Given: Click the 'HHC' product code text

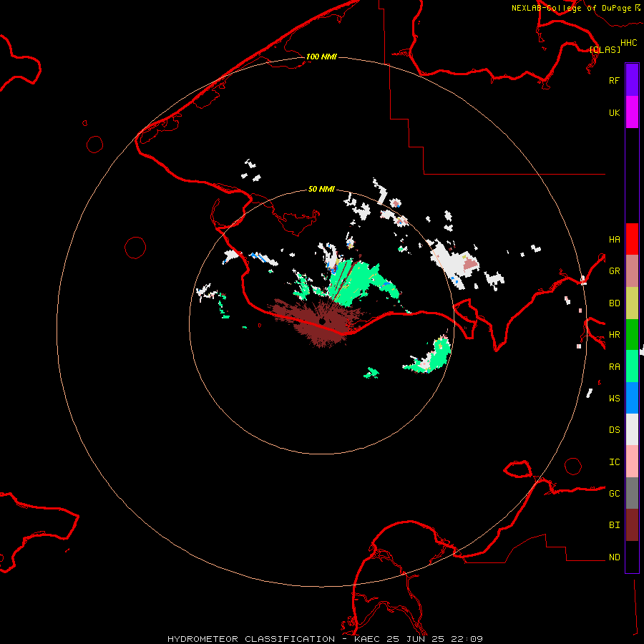Looking at the screenshot, I should 629,43.
